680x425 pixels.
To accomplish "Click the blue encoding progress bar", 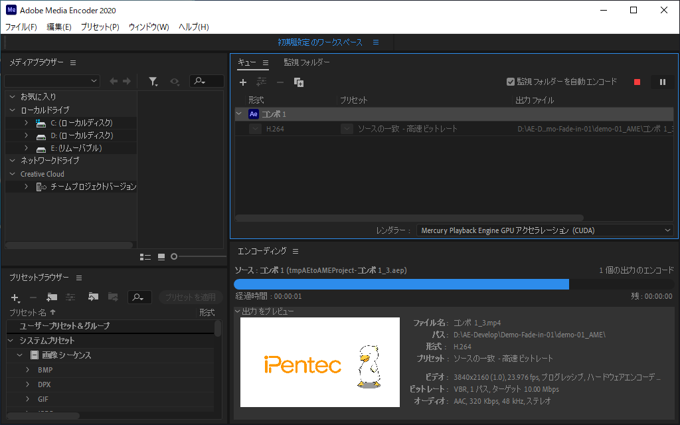I will pyautogui.click(x=401, y=284).
